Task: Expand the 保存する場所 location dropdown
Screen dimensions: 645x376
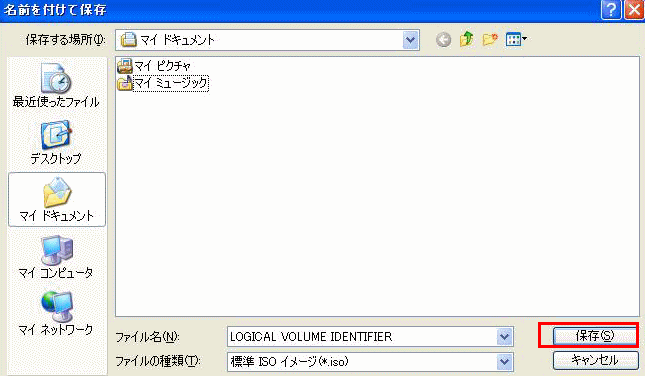Action: (x=410, y=40)
